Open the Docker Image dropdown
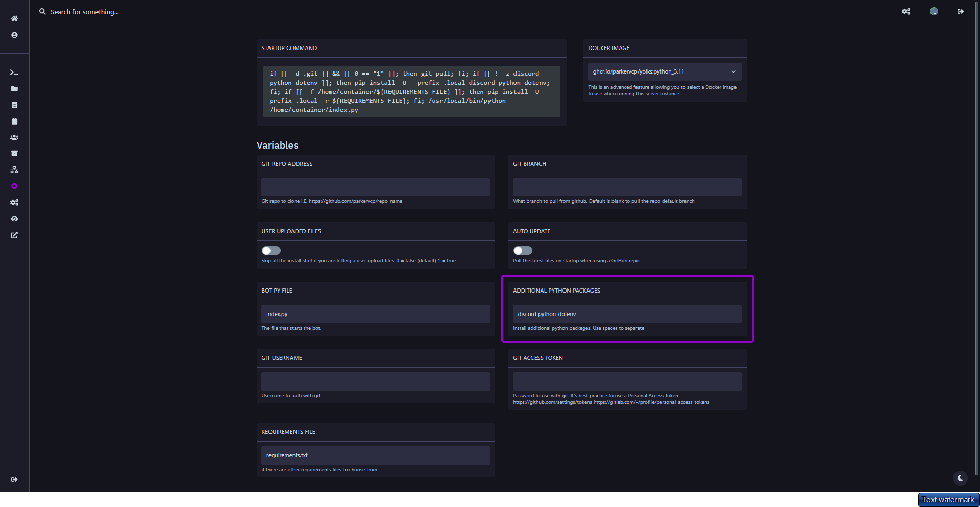The height and width of the screenshot is (507, 980). coord(664,72)
